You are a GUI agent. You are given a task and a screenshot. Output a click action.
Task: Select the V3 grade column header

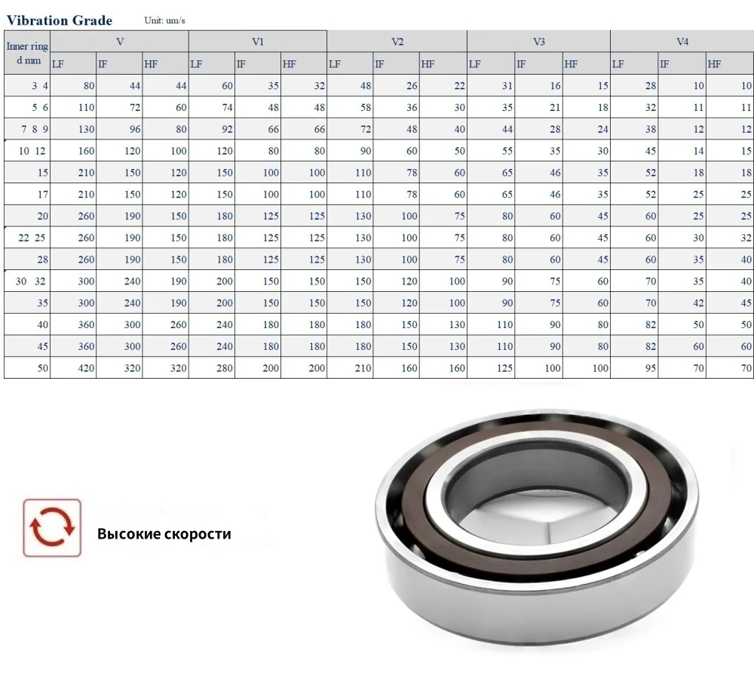[538, 41]
